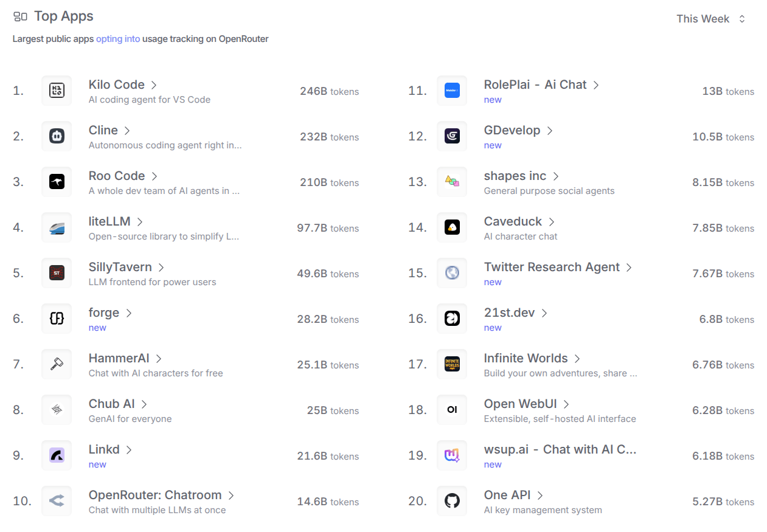Open the Roo Code app link
767x532 pixels.
pos(123,176)
